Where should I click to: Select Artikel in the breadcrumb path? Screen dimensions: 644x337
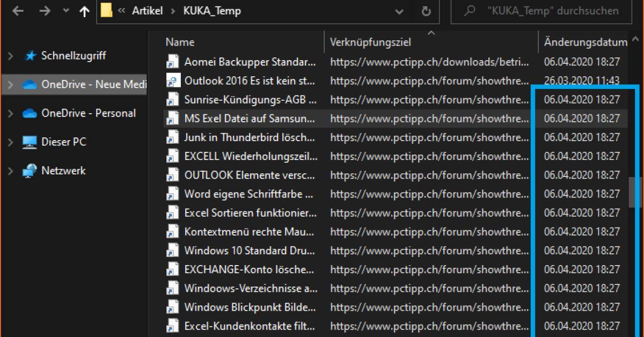tap(148, 11)
